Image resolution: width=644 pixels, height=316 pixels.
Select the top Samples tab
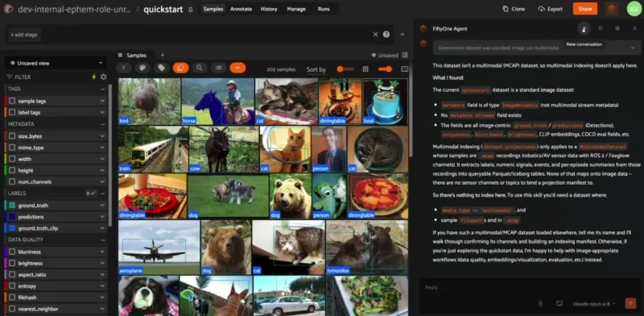pyautogui.click(x=213, y=9)
